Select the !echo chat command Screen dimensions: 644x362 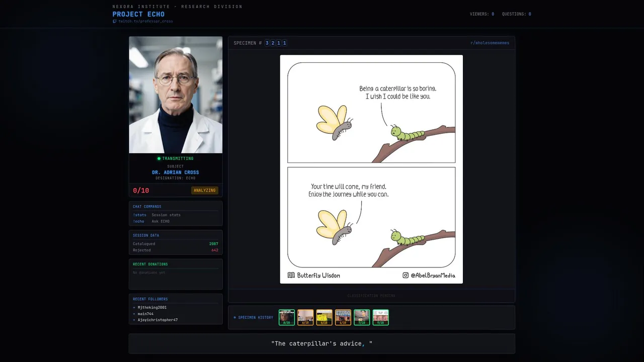click(x=138, y=222)
